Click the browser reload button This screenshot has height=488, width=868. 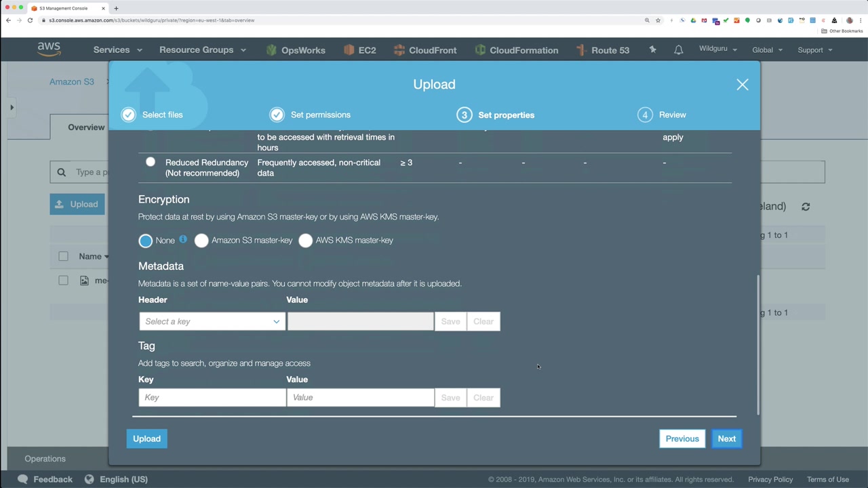[x=30, y=20]
